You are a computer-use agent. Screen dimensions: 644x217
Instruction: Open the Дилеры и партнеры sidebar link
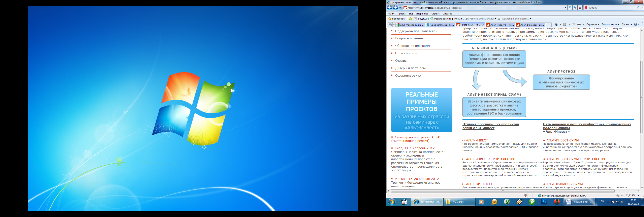click(410, 68)
